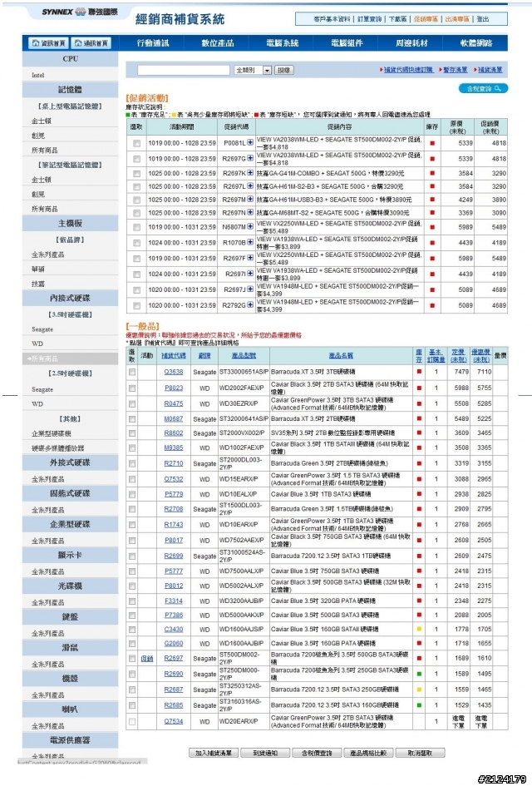Click the 取消選取 button

tap(420, 753)
